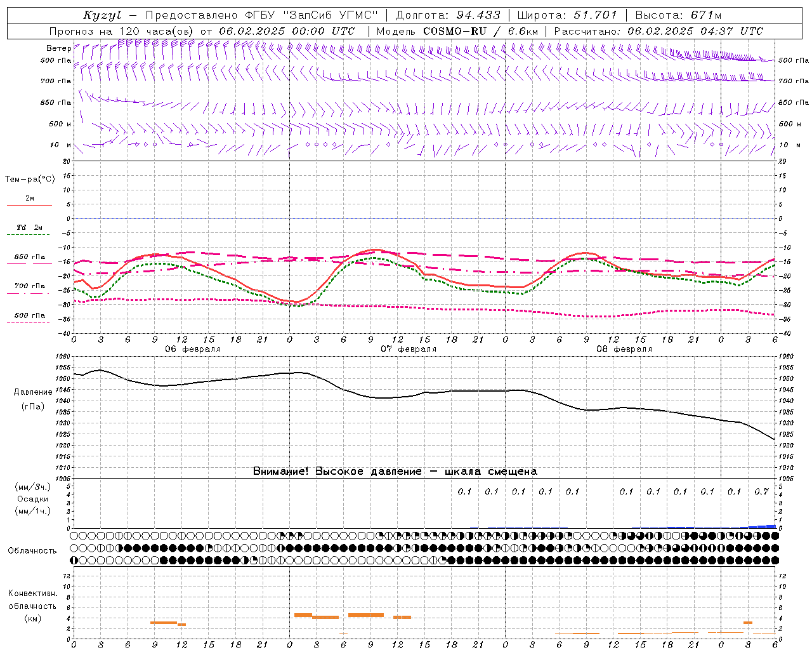
Task: Click the "Td 2м" dew point legend entry
Action: click(x=29, y=227)
